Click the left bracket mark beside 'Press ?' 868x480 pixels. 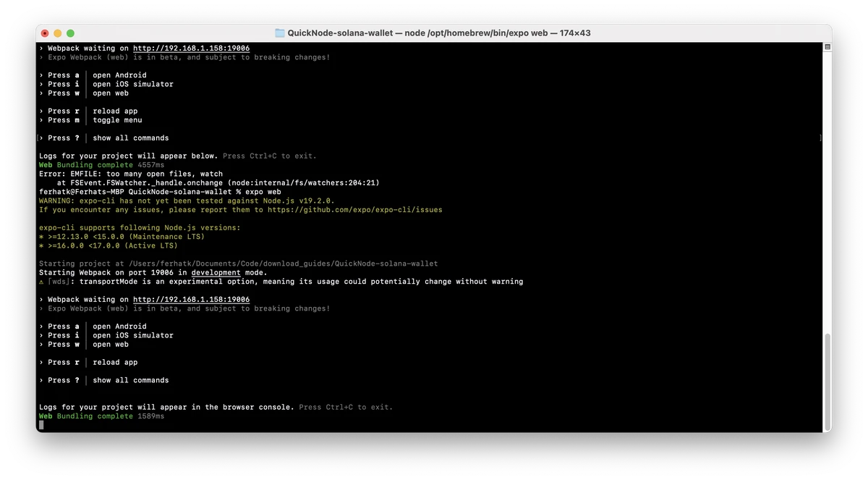pos(38,138)
